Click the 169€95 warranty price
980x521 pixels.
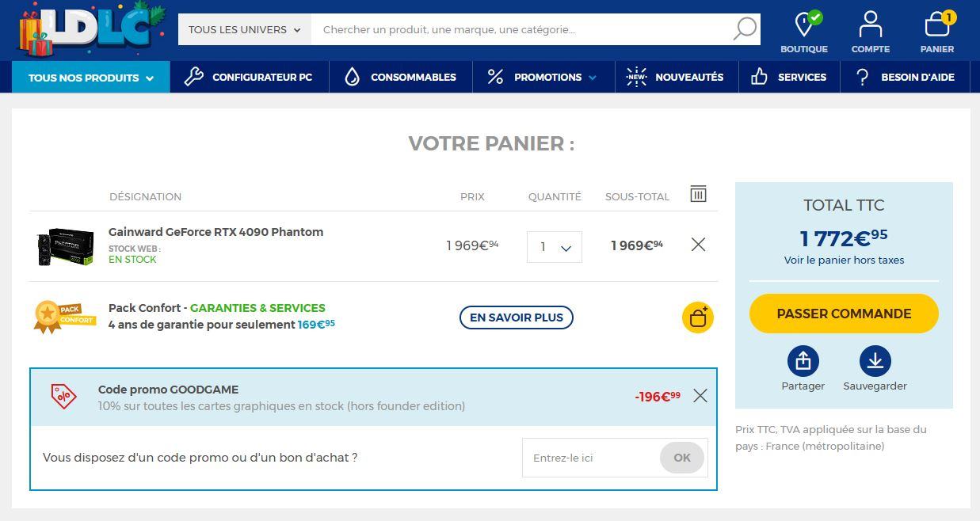click(316, 324)
